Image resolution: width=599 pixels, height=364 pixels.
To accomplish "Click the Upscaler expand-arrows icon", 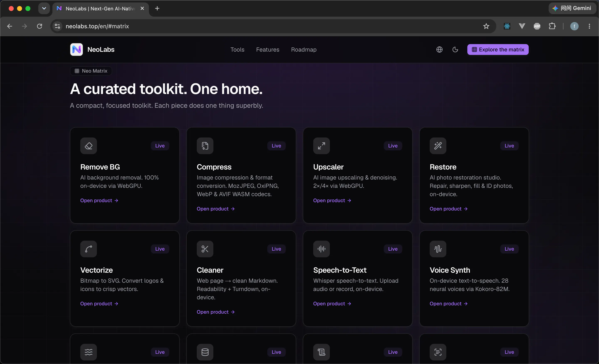I will coord(321,146).
